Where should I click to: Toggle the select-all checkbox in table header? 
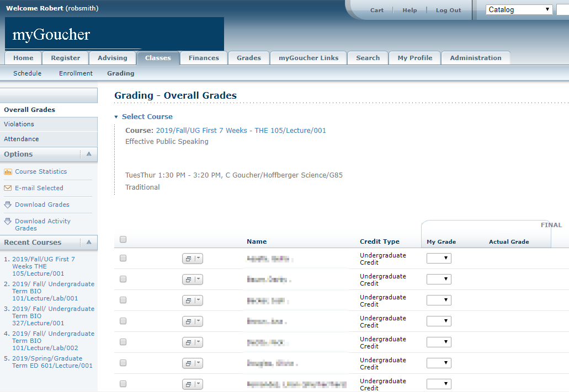(123, 239)
